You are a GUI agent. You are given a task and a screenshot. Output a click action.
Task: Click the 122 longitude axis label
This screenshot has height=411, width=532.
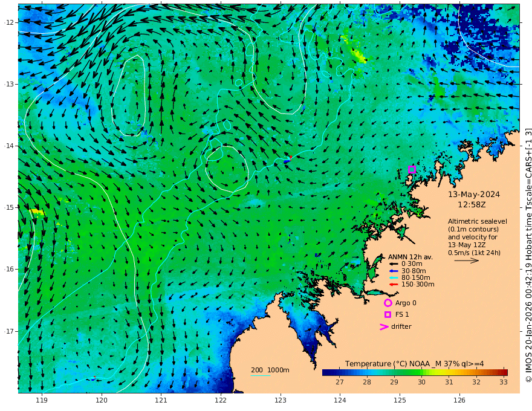[221, 401]
